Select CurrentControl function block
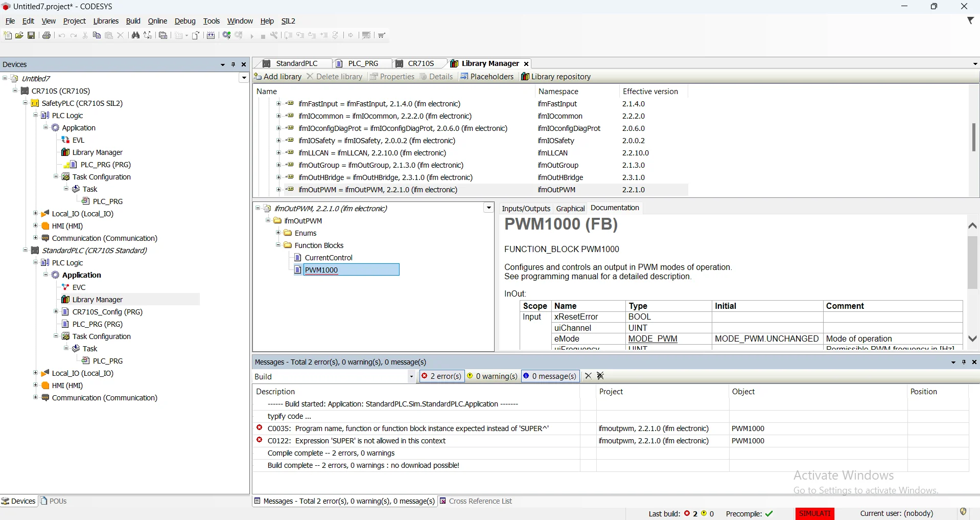The image size is (980, 520). (x=329, y=258)
